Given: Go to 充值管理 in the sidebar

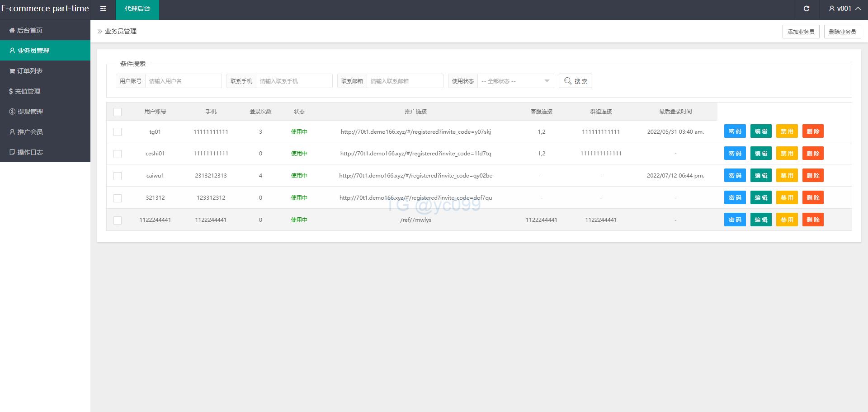Looking at the screenshot, I should (x=28, y=91).
